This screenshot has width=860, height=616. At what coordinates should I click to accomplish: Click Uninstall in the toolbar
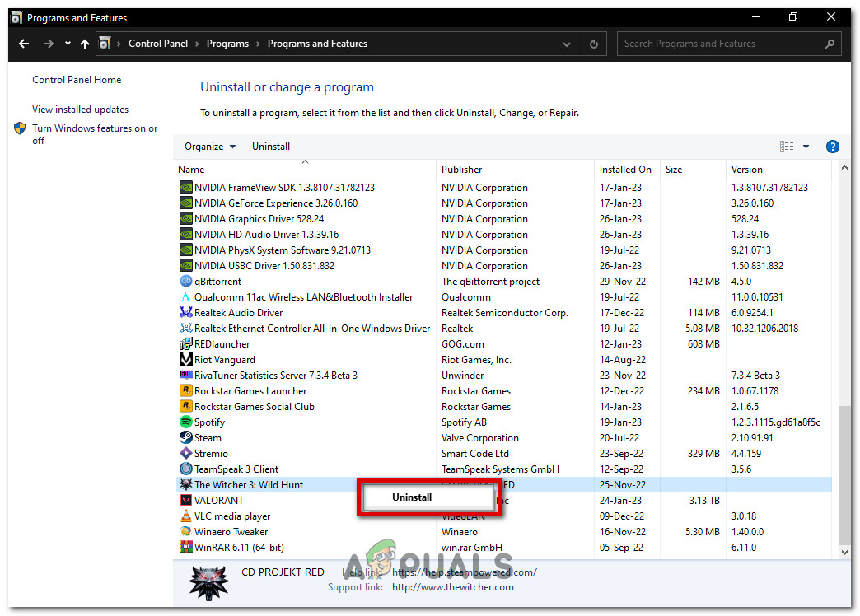[271, 147]
